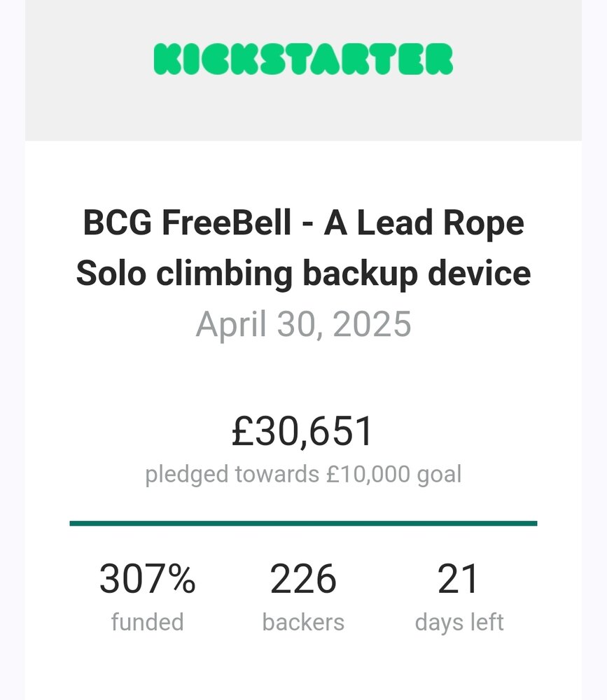607x700 pixels.
Task: Select the "backers" label
Action: tap(303, 622)
